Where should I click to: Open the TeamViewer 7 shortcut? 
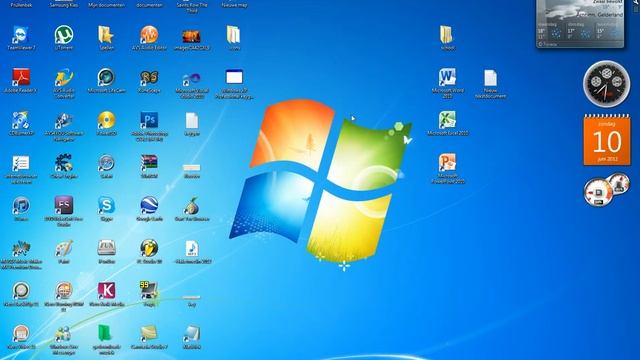click(x=21, y=35)
